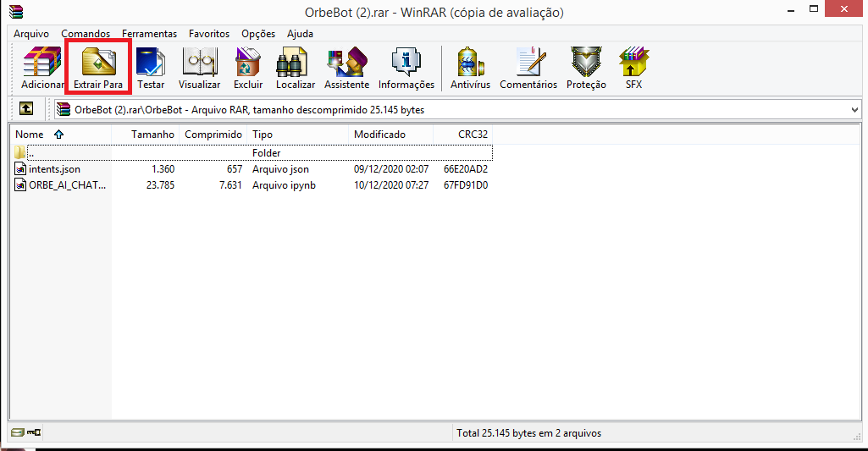Viewport: 868px width, 451px height.
Task: Click the WinRAR title bar app icon
Action: point(17,12)
